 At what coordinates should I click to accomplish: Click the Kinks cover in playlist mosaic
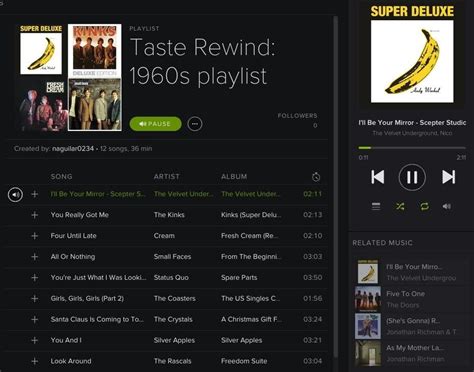pyautogui.click(x=95, y=50)
